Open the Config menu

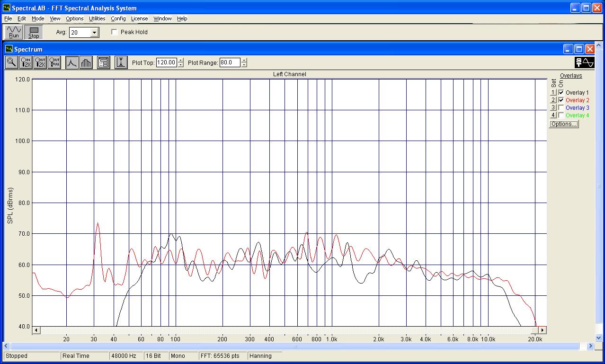118,18
